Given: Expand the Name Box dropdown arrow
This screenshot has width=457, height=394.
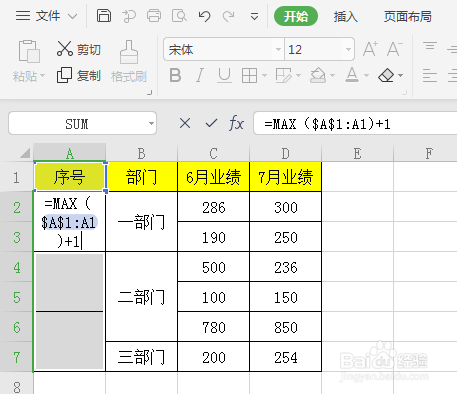Looking at the screenshot, I should (151, 124).
